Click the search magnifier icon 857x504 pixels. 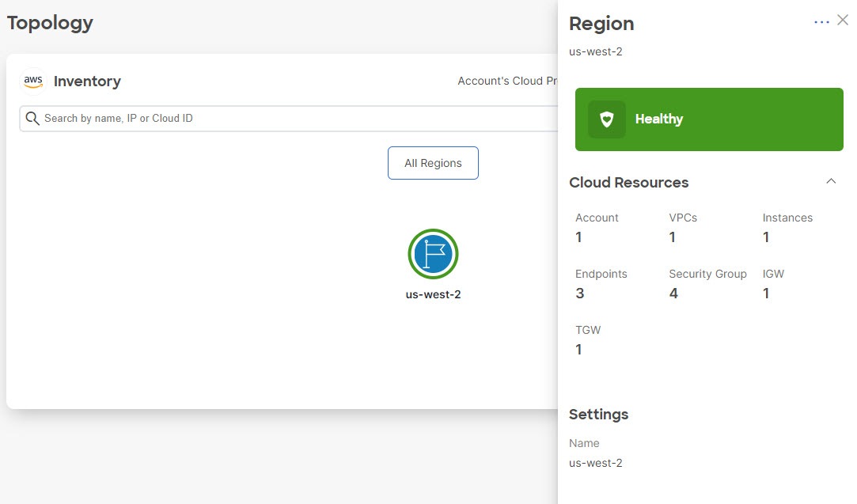coord(32,119)
